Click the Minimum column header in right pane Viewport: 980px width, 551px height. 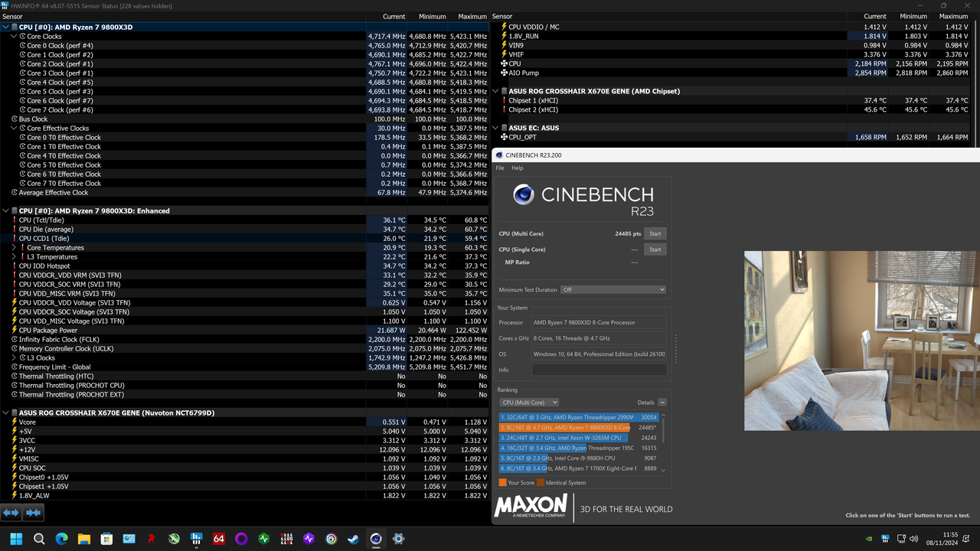click(x=913, y=16)
